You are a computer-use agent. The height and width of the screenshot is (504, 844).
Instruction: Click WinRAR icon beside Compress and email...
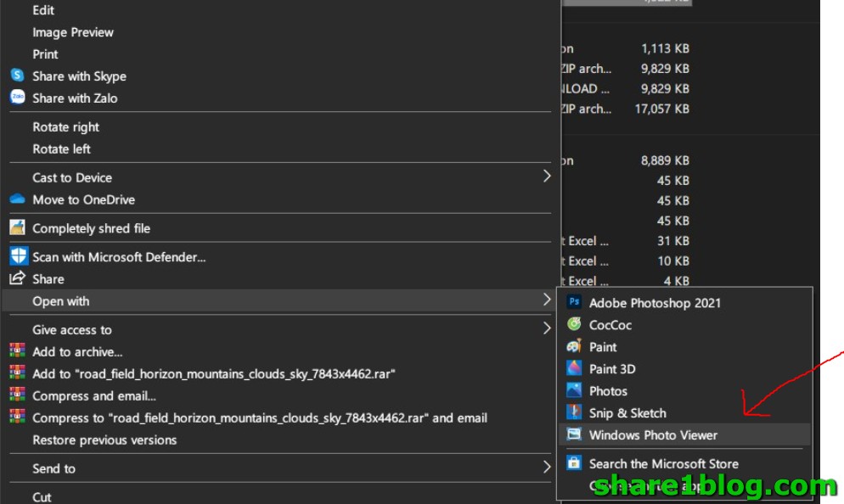pos(17,395)
